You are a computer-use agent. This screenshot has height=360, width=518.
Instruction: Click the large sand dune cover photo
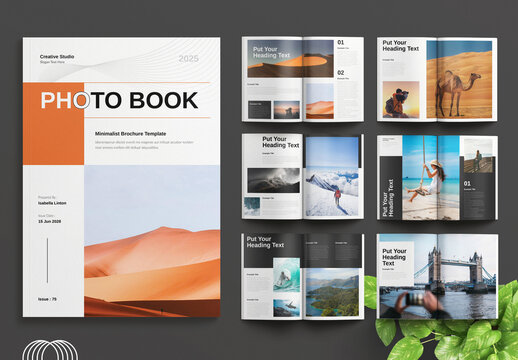(152, 241)
